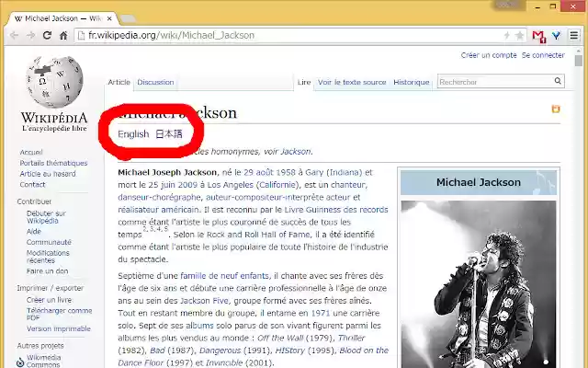Open the Thriller album link
This screenshot has width=588, height=368.
click(x=351, y=338)
